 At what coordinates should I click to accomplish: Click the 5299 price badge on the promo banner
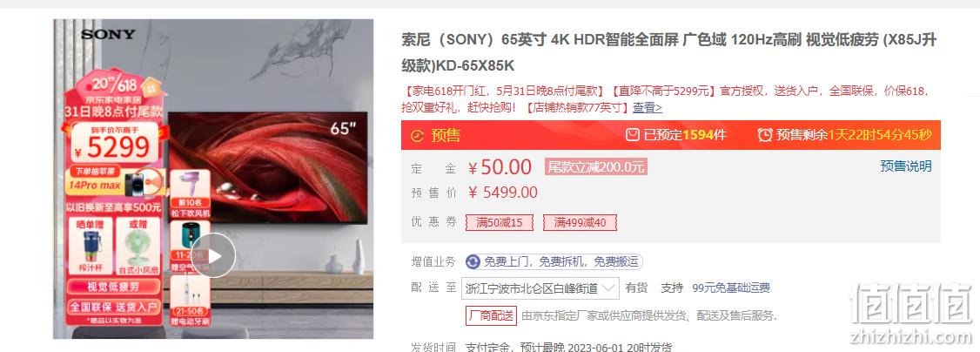[113, 146]
